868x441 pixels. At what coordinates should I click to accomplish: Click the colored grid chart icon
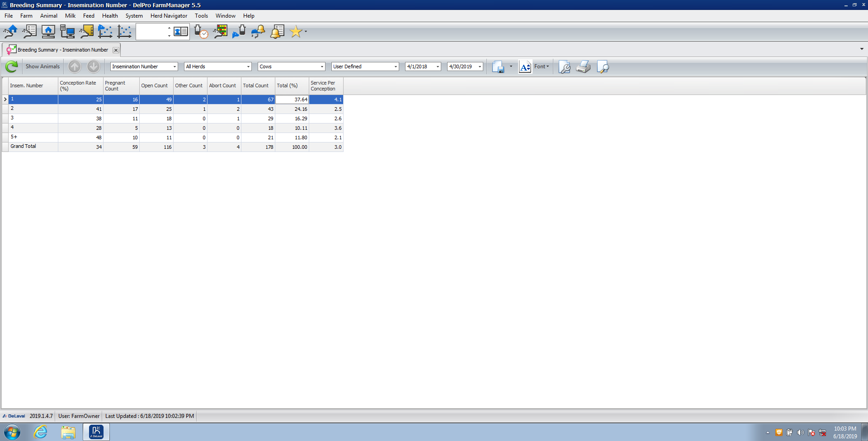click(221, 32)
